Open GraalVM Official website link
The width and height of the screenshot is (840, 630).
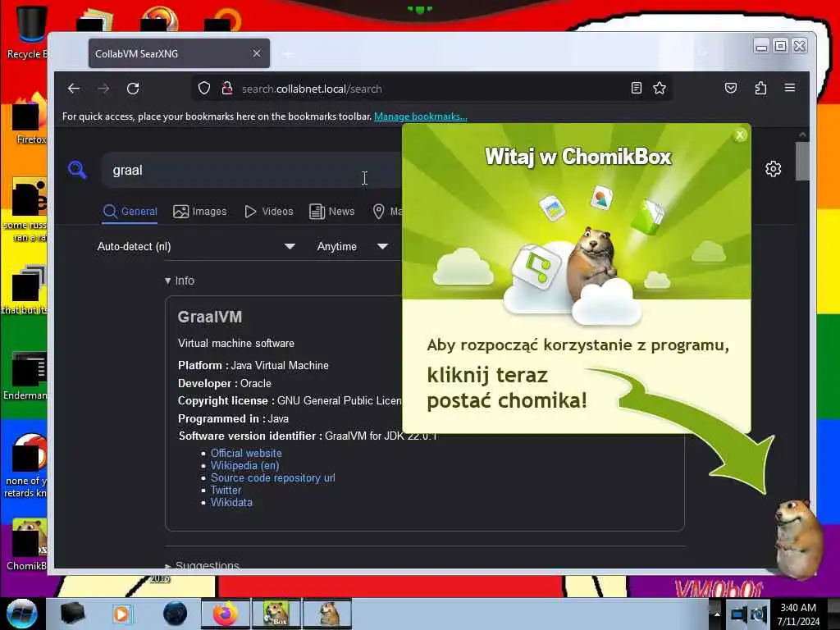click(246, 453)
